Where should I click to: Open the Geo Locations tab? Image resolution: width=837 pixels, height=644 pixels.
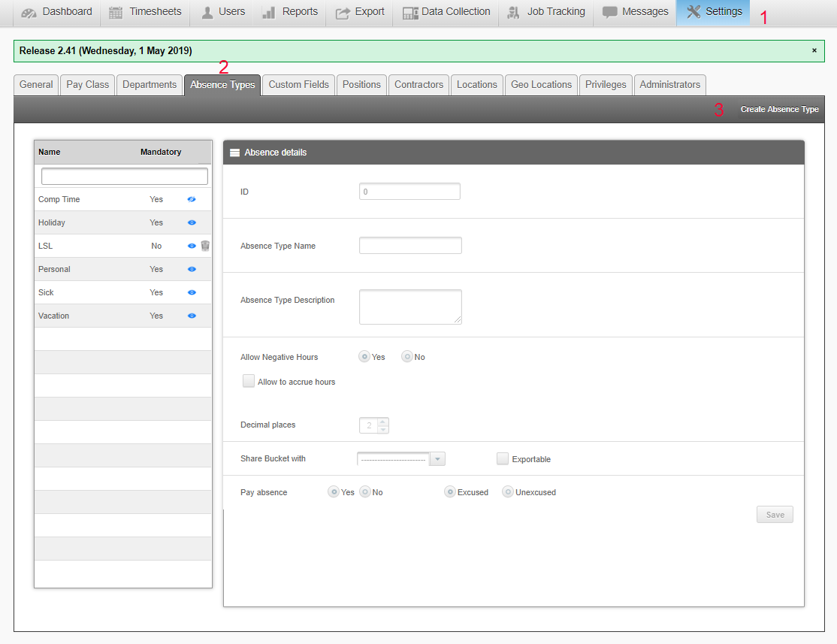click(541, 85)
